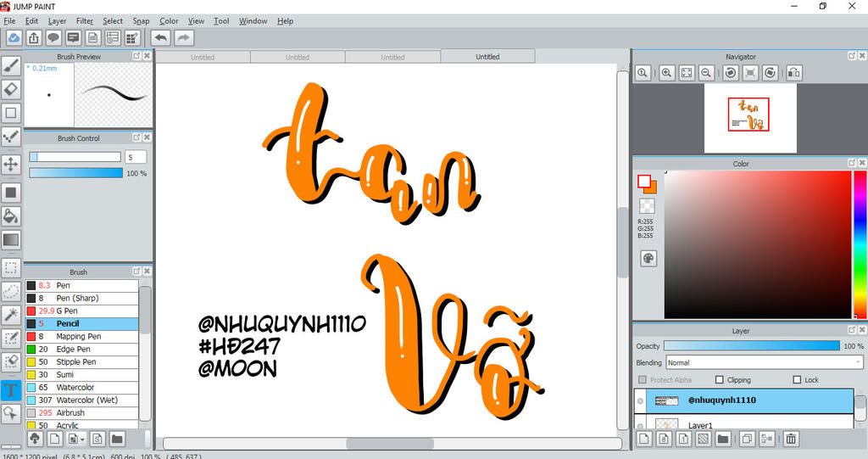Open the Filter menu

pos(85,21)
